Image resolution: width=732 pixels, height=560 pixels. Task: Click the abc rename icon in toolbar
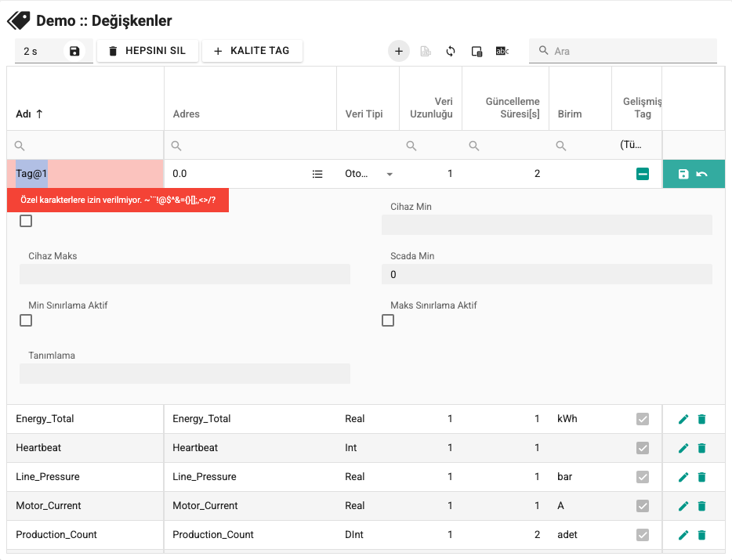502,52
